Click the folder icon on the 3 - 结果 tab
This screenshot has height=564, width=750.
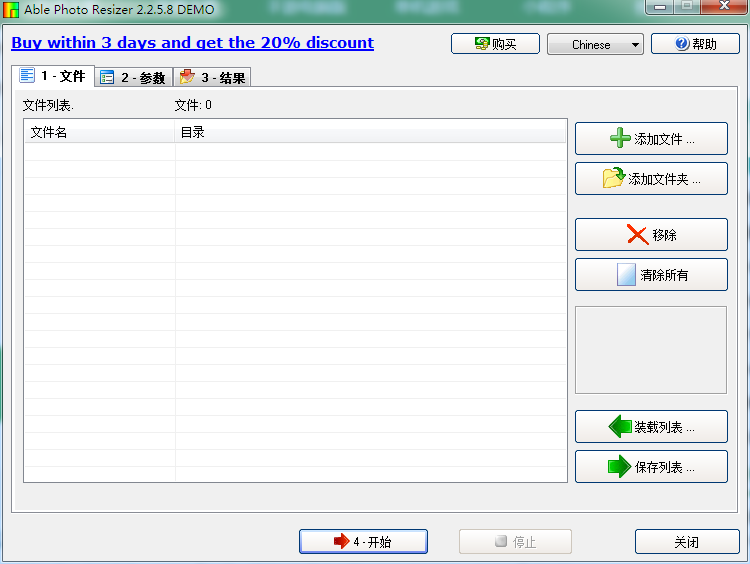click(187, 77)
